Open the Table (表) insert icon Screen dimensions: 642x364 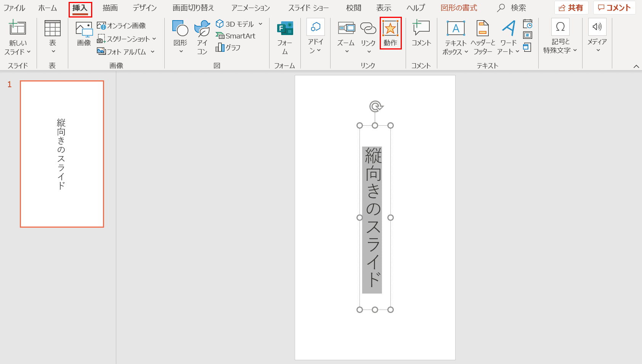click(53, 29)
